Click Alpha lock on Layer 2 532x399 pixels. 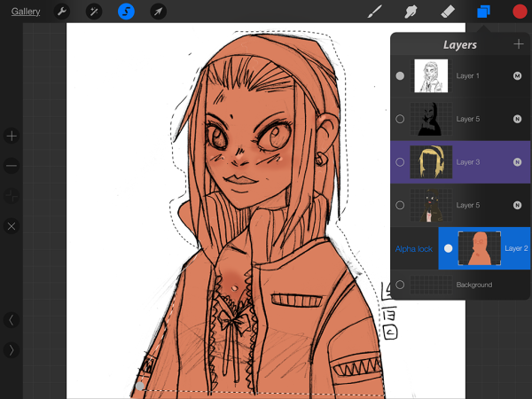tap(415, 249)
